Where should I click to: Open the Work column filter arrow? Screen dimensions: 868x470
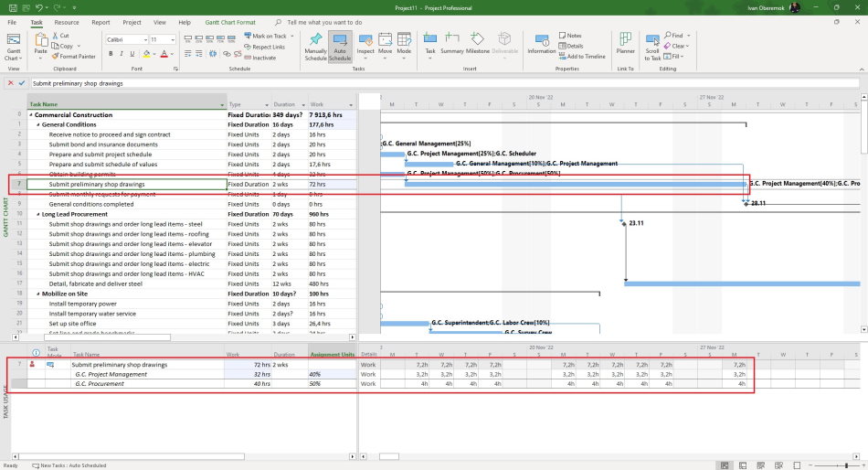click(351, 104)
